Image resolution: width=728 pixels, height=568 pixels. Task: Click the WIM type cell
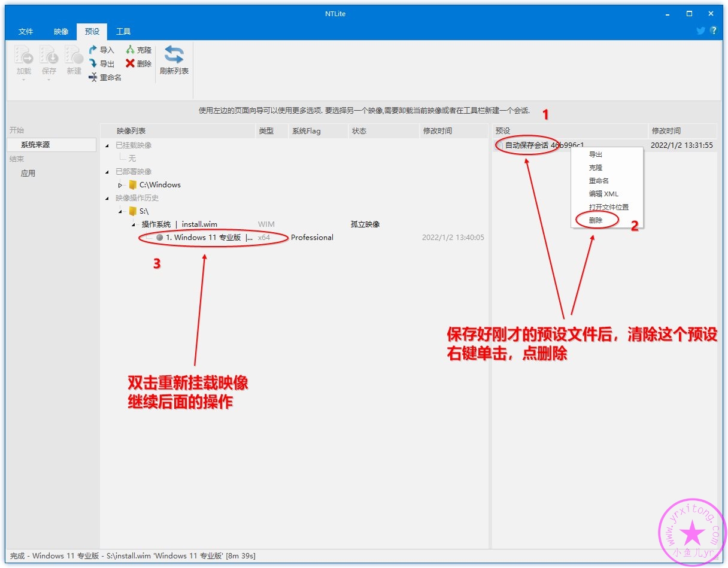coord(266,224)
